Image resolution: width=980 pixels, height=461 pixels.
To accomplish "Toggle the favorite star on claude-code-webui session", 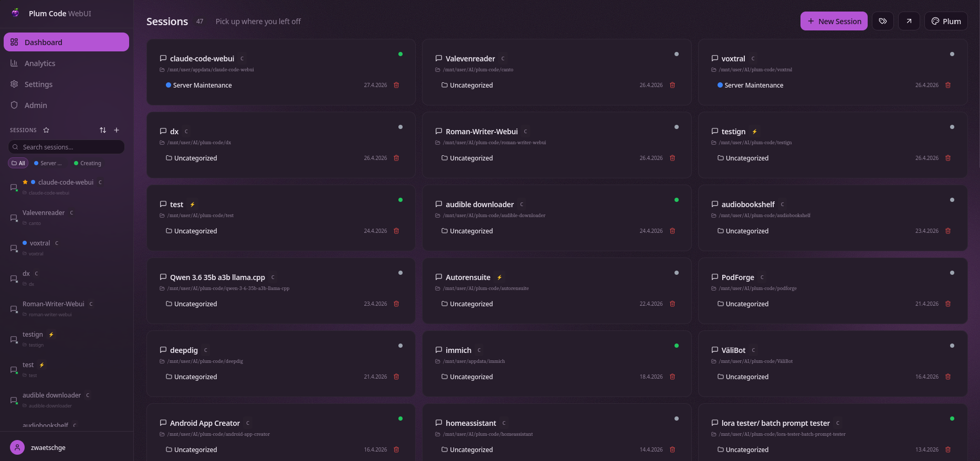I will click(x=25, y=182).
